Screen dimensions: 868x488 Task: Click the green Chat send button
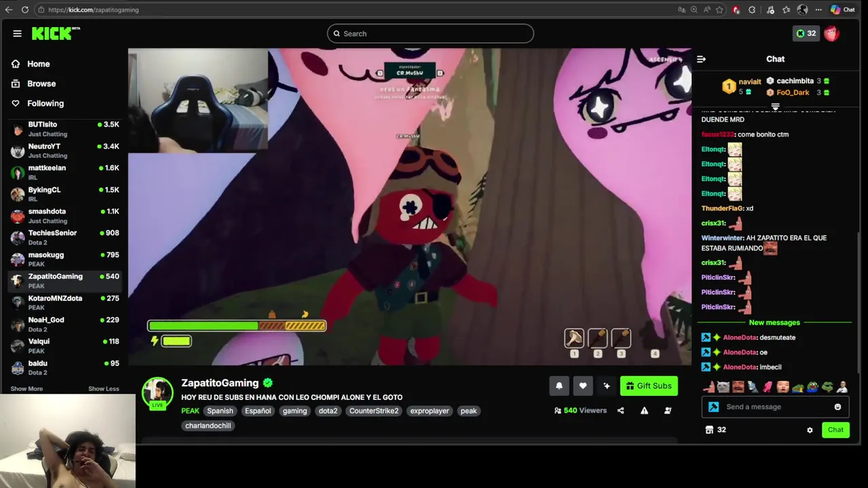[x=835, y=430]
